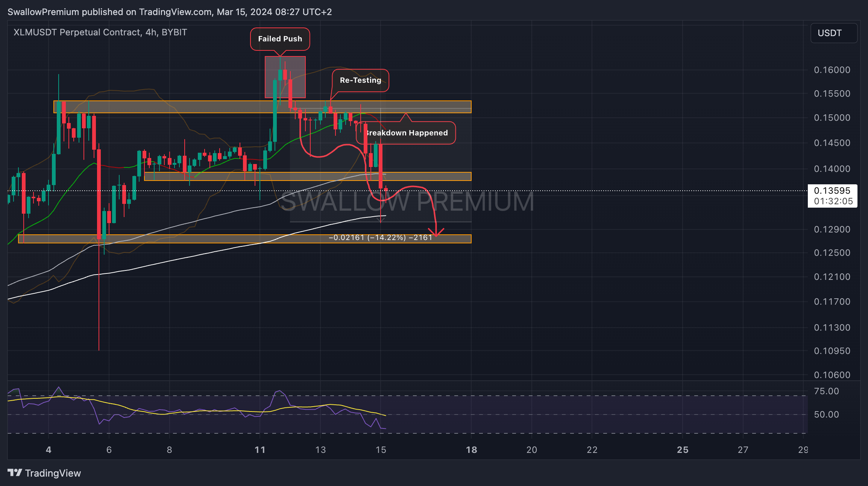Click the TradingView logo at bottom left
The height and width of the screenshot is (486, 868).
[x=44, y=473]
